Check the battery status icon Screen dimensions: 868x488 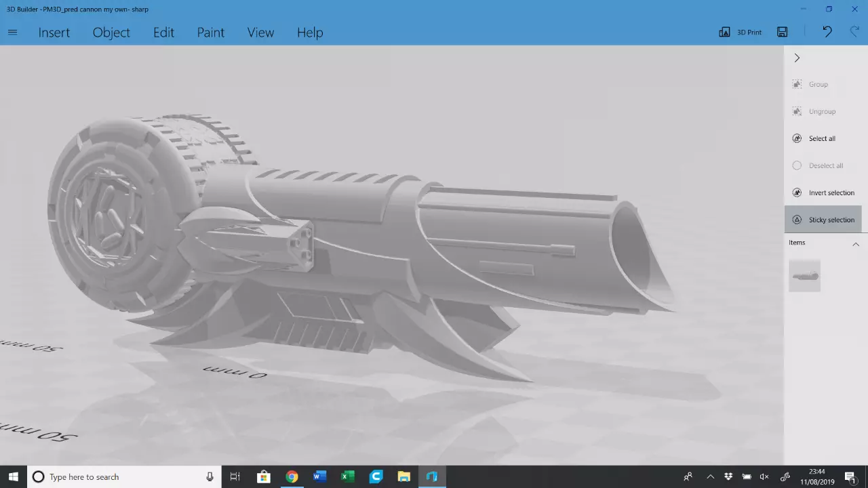pos(747,476)
